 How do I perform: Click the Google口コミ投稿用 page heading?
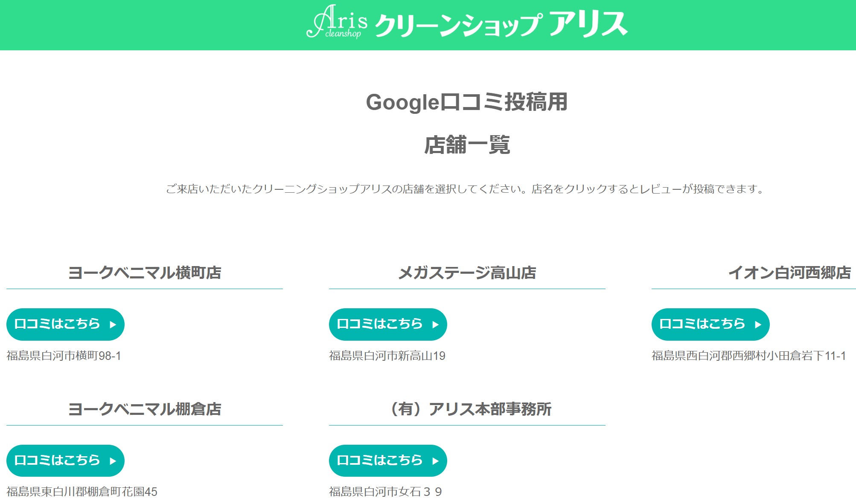[467, 102]
